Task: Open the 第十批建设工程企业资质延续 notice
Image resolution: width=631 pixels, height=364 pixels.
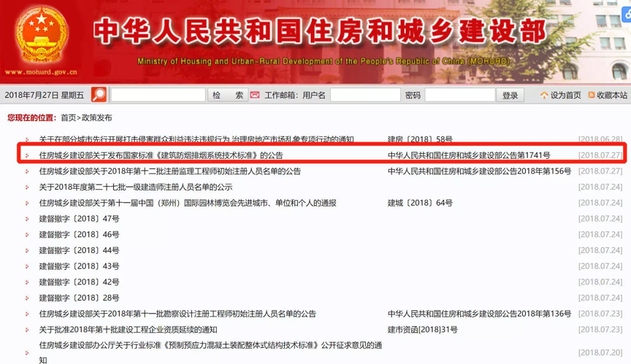Action: [x=128, y=330]
